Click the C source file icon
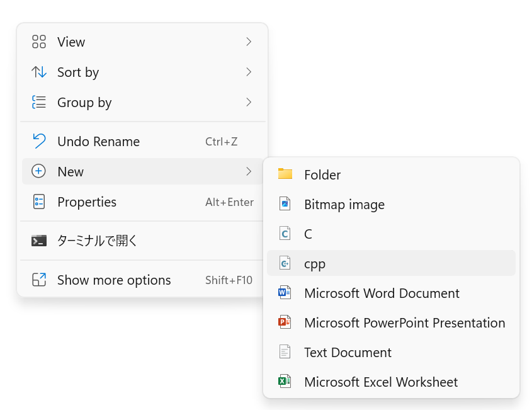This screenshot has height=410, width=532. [285, 234]
